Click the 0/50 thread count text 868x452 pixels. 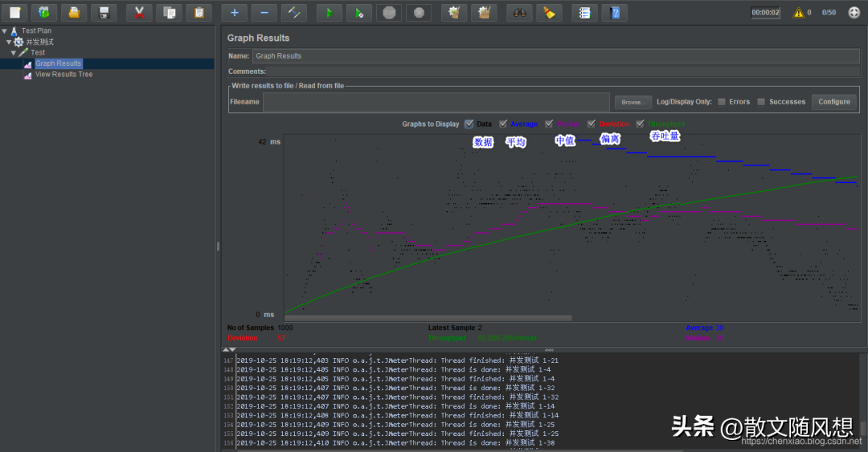(829, 12)
